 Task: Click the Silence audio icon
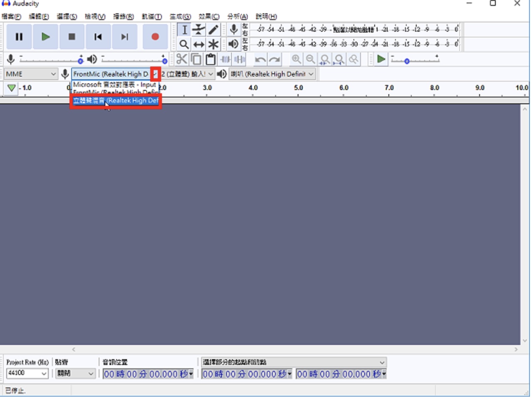[x=240, y=59]
